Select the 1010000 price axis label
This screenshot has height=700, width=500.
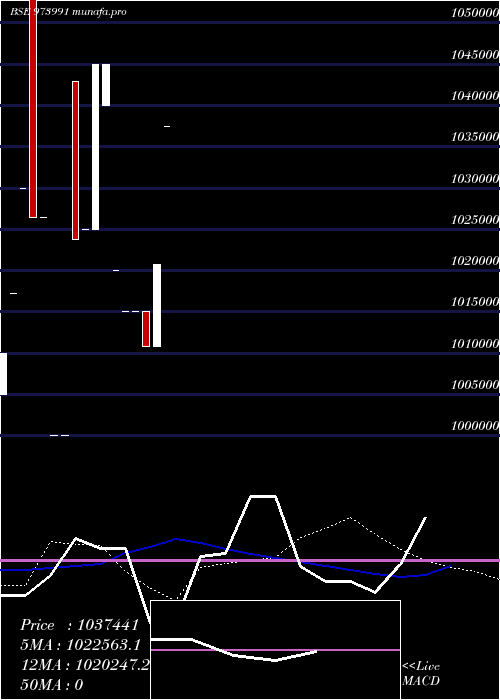point(475,344)
